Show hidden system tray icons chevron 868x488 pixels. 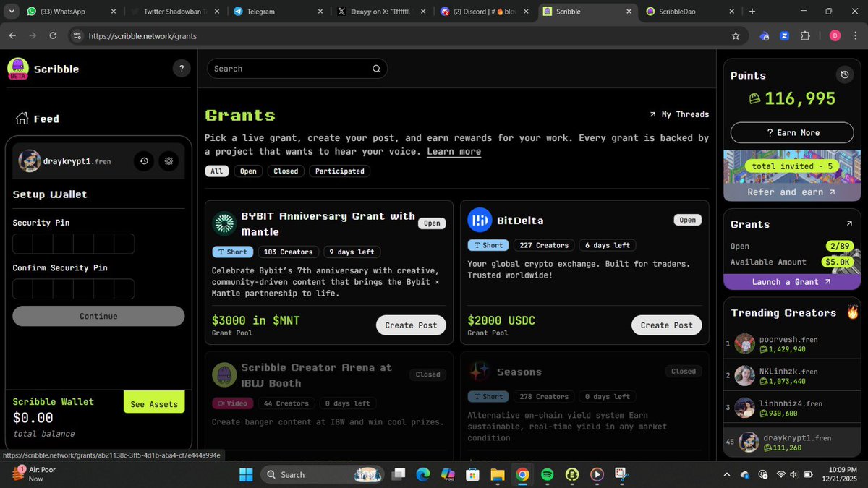pos(726,474)
